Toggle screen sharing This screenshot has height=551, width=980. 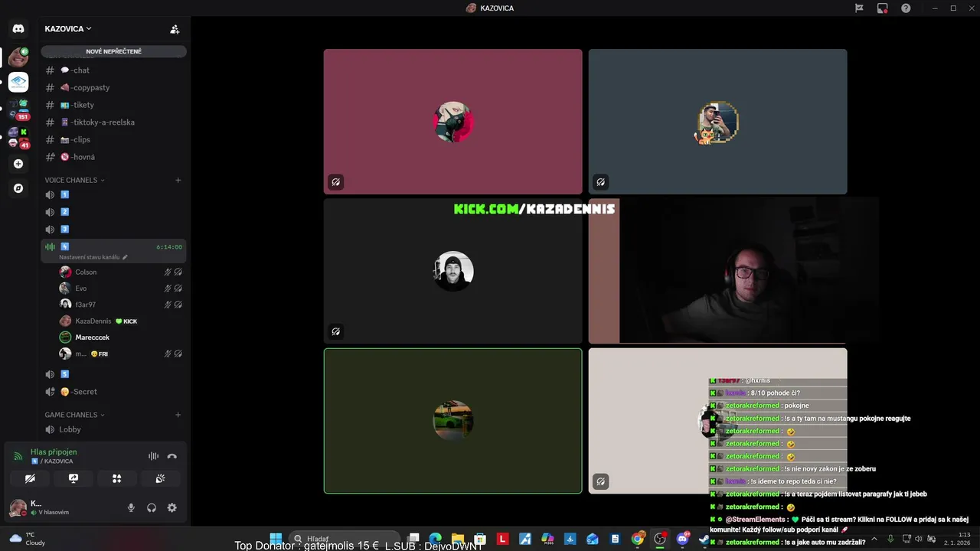click(x=73, y=478)
